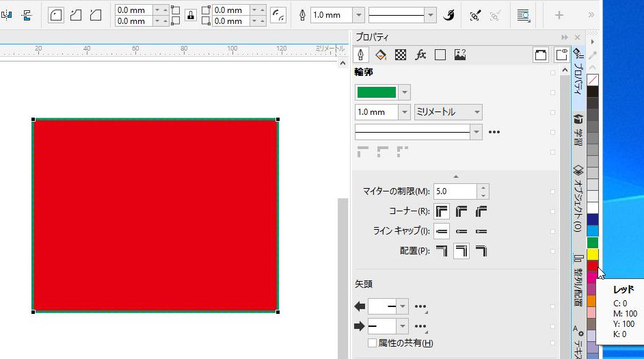Open the Transparency tab in Properties

click(x=401, y=55)
